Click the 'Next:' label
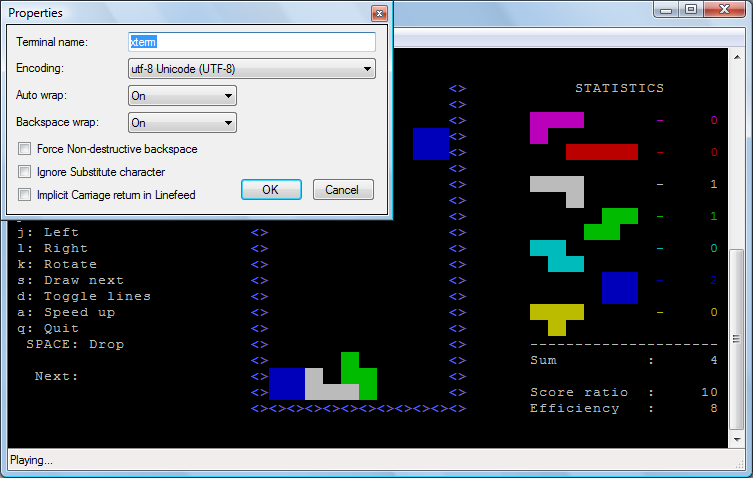The height and width of the screenshot is (478, 753). (x=57, y=376)
